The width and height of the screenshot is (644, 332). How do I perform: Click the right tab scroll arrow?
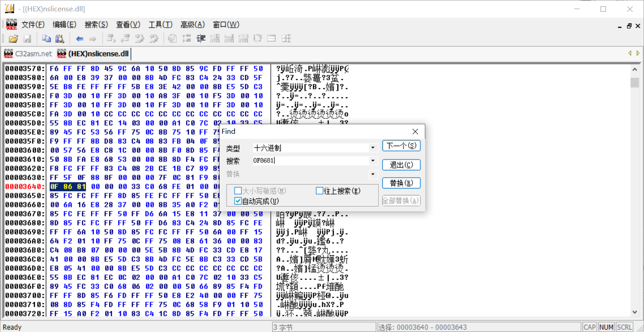638,54
